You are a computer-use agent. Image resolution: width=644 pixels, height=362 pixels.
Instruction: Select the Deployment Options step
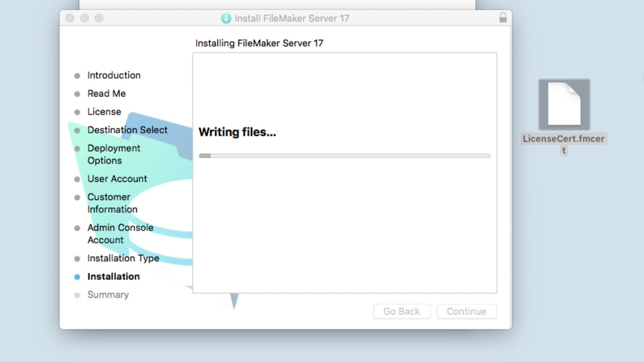pos(114,154)
